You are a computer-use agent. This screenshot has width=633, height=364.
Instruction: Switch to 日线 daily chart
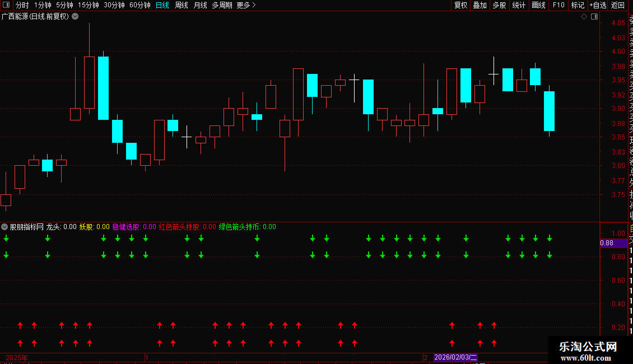point(162,5)
